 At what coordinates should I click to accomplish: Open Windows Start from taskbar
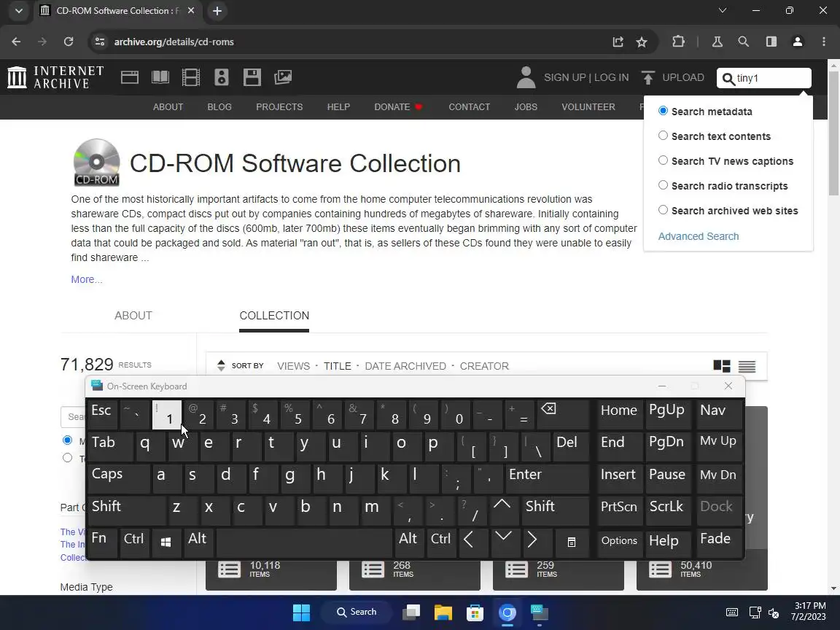tap(301, 612)
